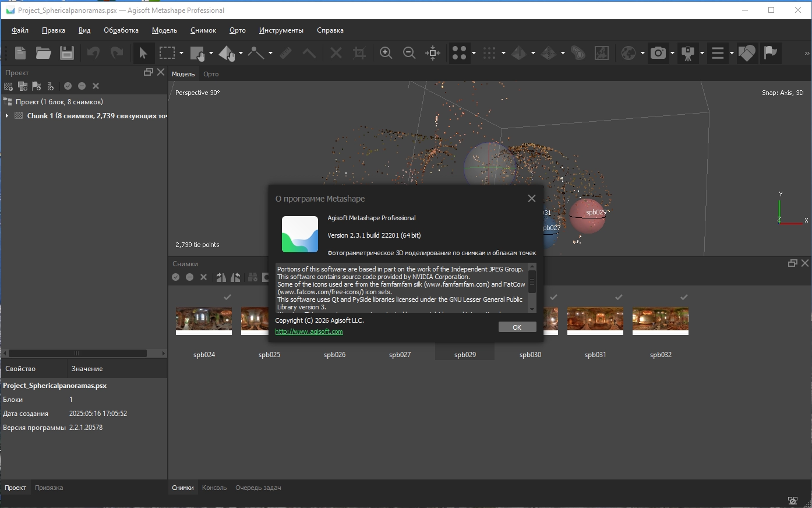
Task: Click the Show Markers flag icon
Action: pyautogui.click(x=771, y=53)
